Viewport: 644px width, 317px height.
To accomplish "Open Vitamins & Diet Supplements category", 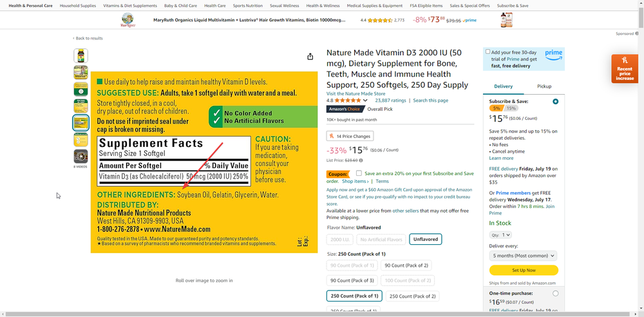I will pyautogui.click(x=130, y=6).
